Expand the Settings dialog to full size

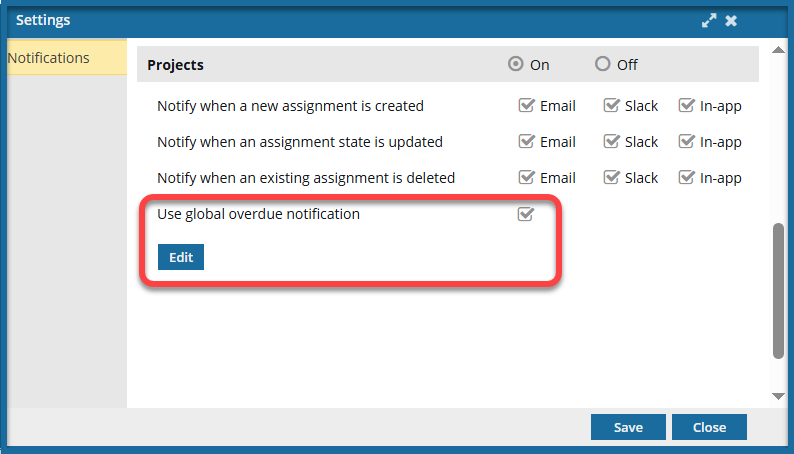711,20
